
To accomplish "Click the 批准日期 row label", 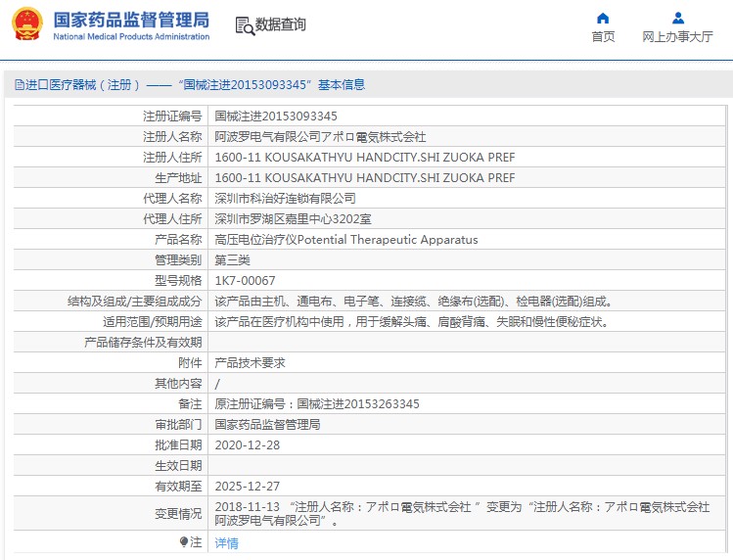I will (178, 445).
